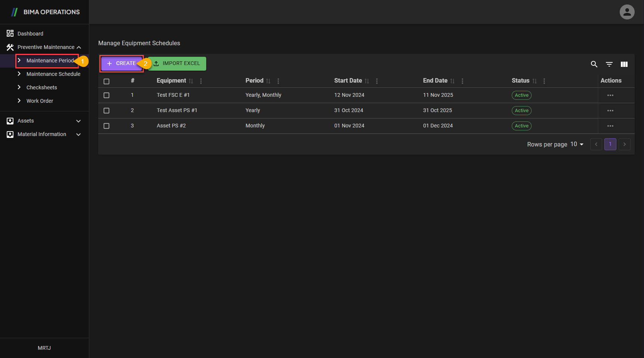Click the filter icon above the table
The image size is (644, 358).
pos(609,64)
